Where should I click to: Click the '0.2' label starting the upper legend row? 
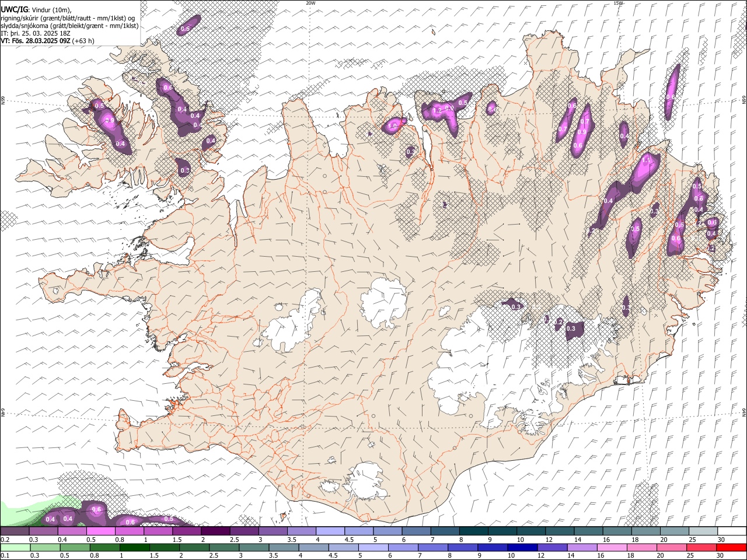[x=5, y=540]
